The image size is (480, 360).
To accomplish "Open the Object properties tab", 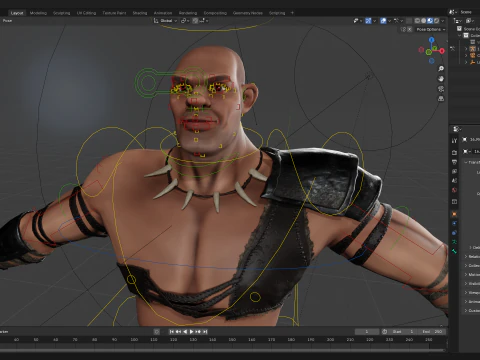I will tap(454, 214).
